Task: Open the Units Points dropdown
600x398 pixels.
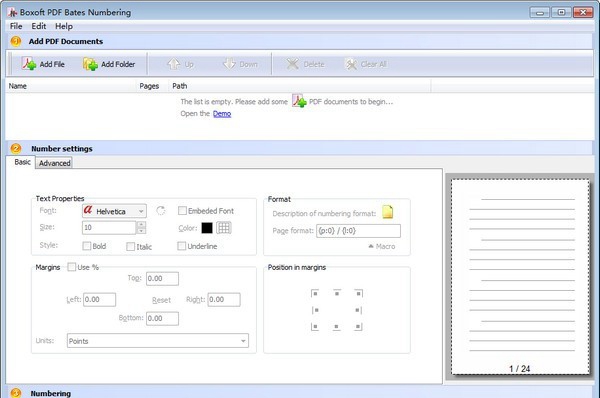Action: 158,341
